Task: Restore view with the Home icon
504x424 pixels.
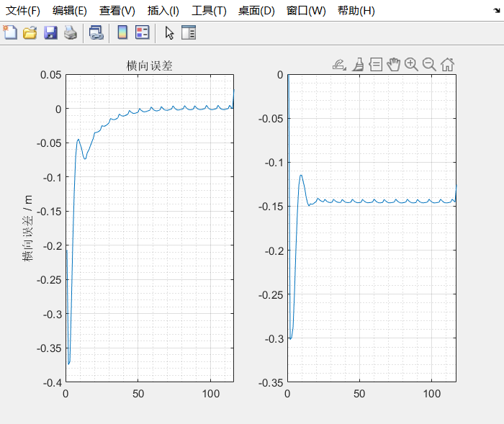Action: point(447,64)
